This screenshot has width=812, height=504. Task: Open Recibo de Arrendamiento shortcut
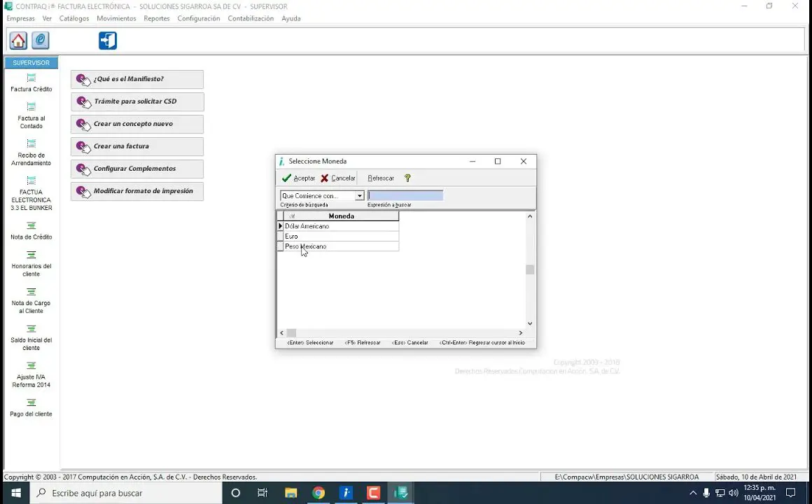pyautogui.click(x=31, y=153)
